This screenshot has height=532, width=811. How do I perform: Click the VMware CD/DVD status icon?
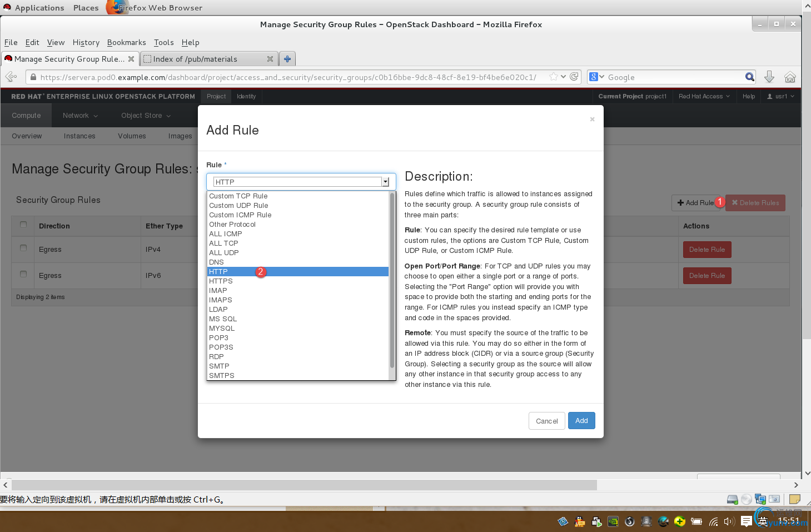point(747,499)
